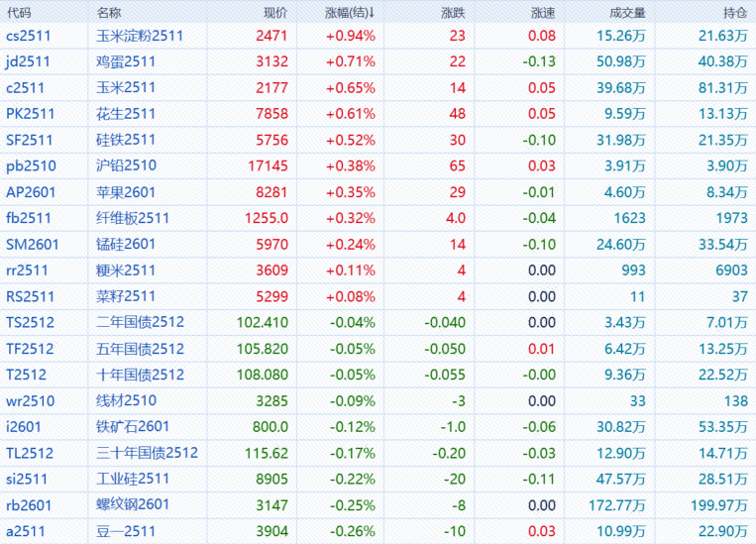Click the 涨跌 column header
This screenshot has width=756, height=544.
click(x=451, y=13)
